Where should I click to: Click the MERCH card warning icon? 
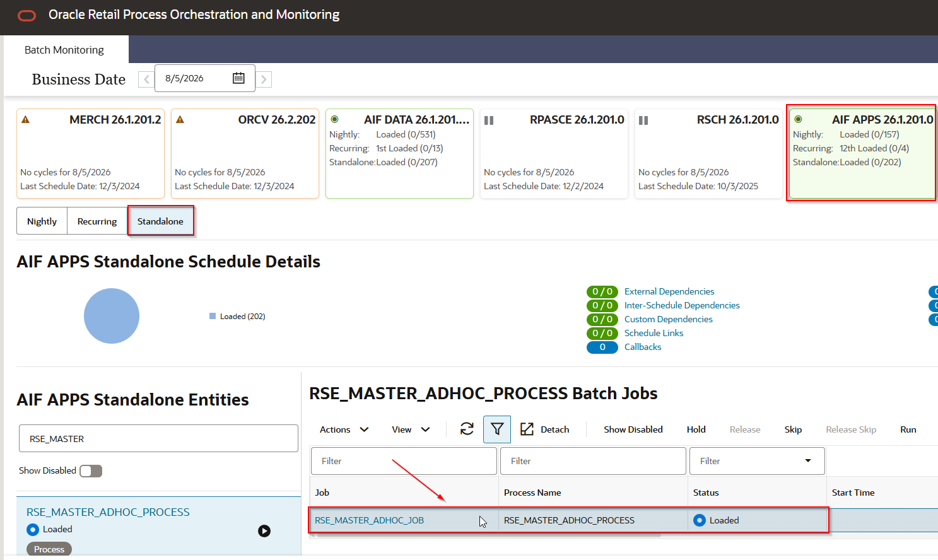pos(26,119)
